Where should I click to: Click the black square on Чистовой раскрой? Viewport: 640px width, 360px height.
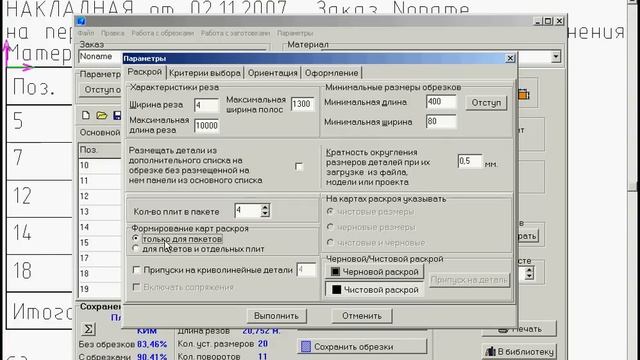pos(336,290)
